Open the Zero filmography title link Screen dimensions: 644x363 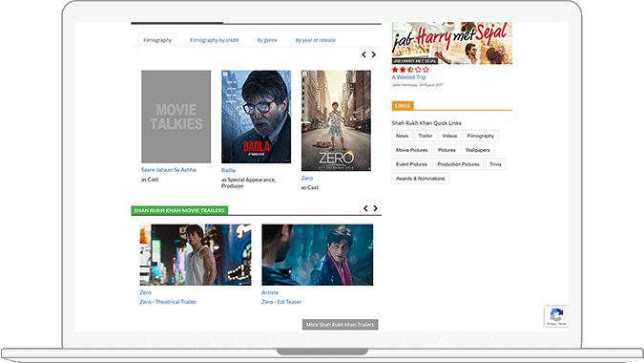tap(307, 178)
